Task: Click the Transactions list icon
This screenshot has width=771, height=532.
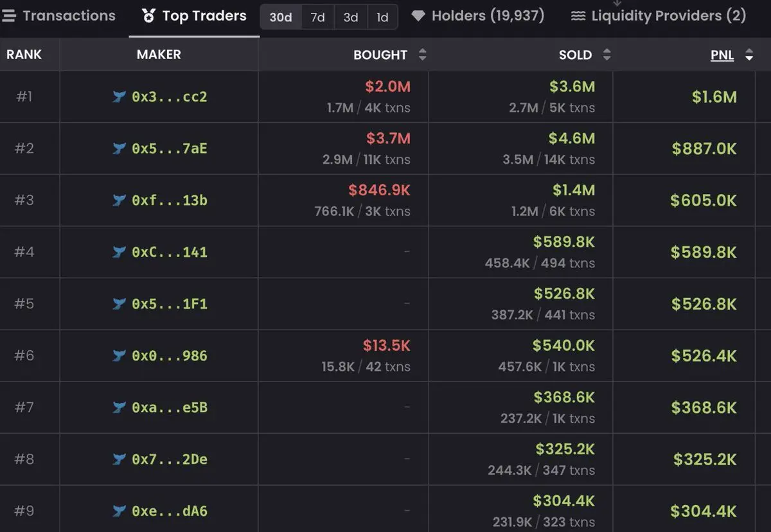Action: pyautogui.click(x=9, y=16)
